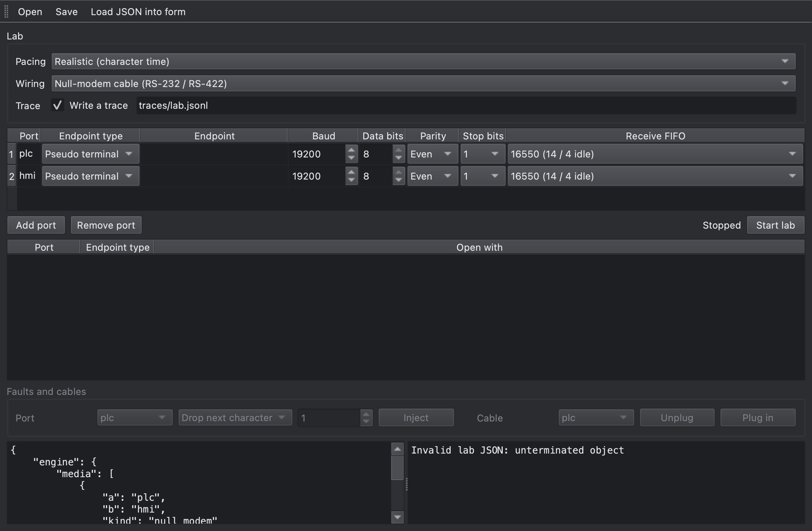Click the Open with column header
This screenshot has width=812, height=531.
[479, 247]
